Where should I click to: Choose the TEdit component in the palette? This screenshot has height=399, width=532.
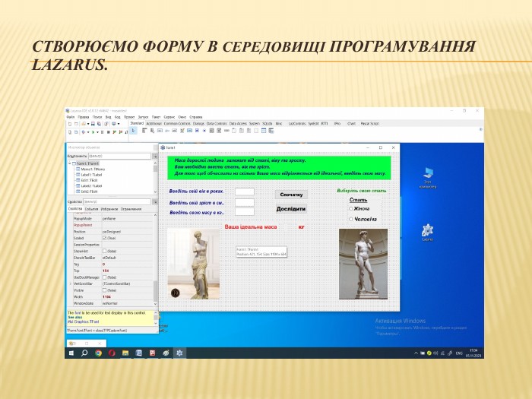tap(174, 131)
